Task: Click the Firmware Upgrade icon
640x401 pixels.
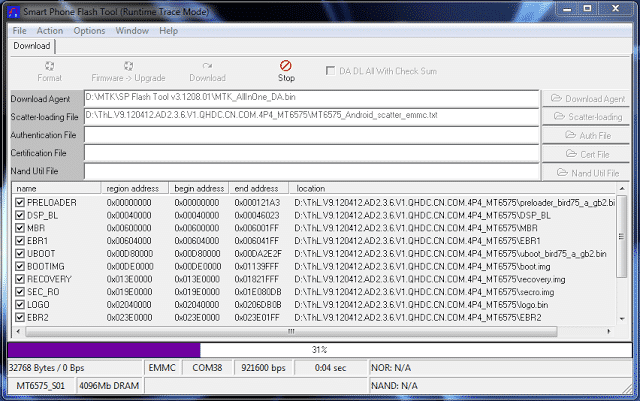Action: pos(128,66)
